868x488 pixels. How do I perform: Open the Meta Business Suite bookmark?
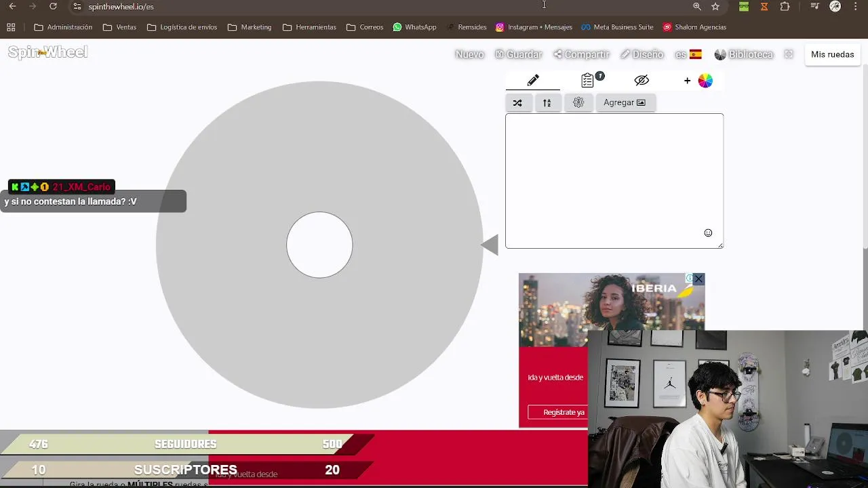click(617, 27)
